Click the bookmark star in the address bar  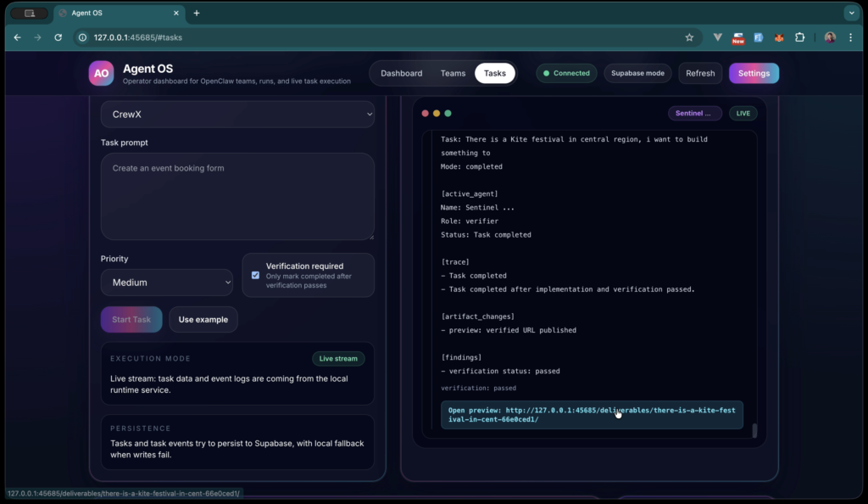pyautogui.click(x=689, y=37)
